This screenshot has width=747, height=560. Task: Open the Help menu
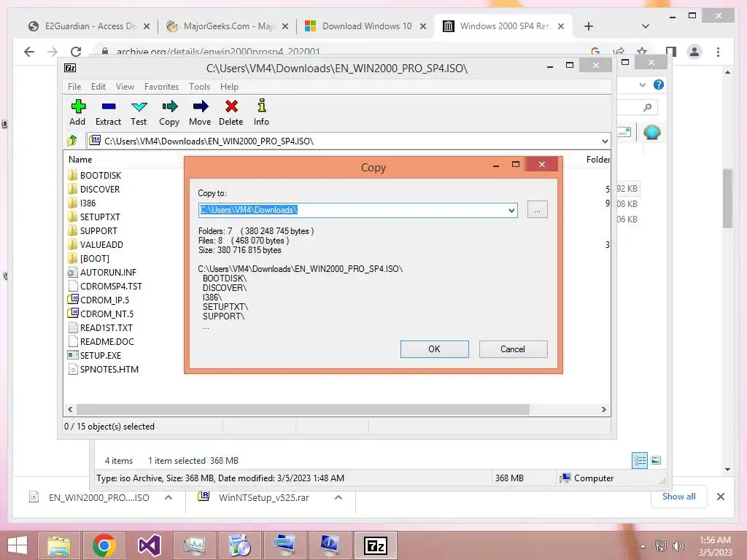pos(229,87)
